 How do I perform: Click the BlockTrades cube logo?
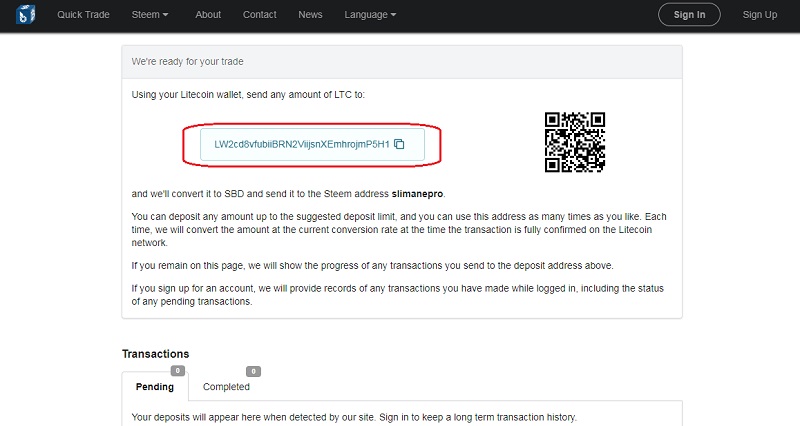pyautogui.click(x=25, y=14)
